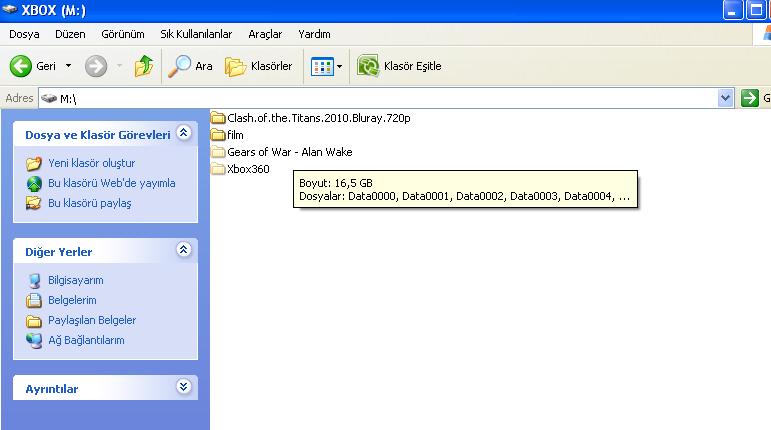Click the share folder icon

coord(33,203)
